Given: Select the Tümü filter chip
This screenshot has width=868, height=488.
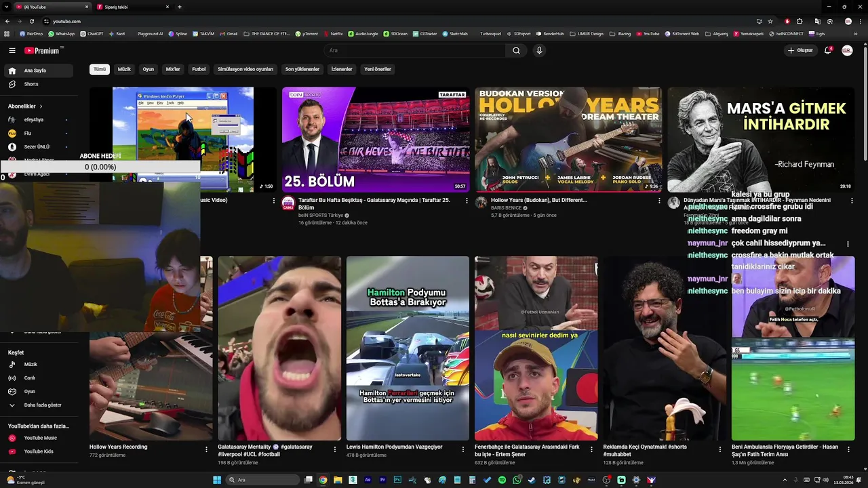Looking at the screenshot, I should pos(100,69).
